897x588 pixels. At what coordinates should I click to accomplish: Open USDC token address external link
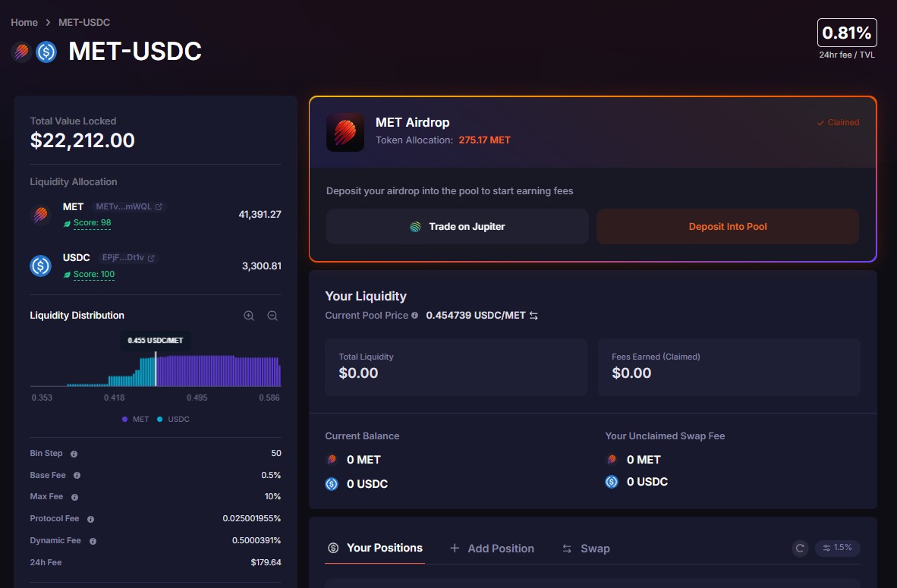click(x=151, y=258)
